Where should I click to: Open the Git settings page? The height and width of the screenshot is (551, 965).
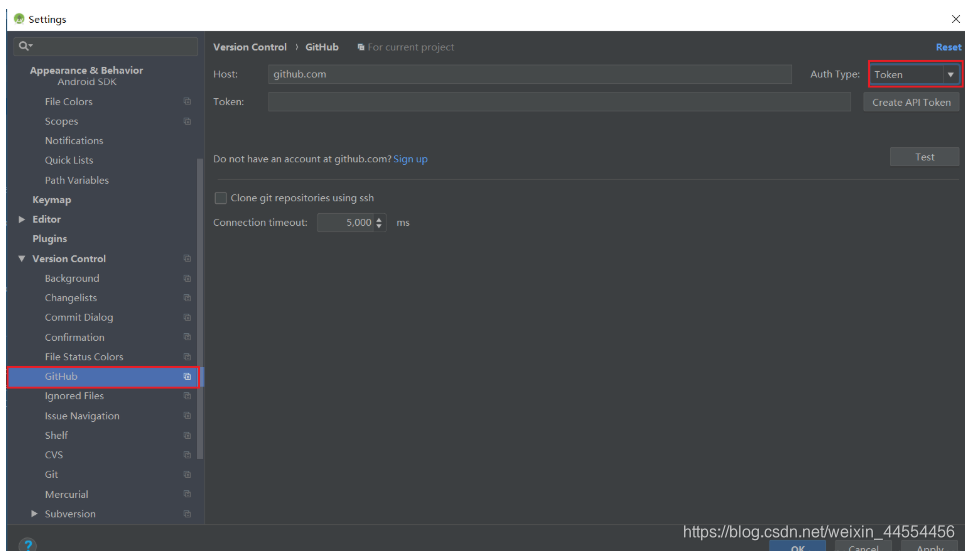coord(52,474)
